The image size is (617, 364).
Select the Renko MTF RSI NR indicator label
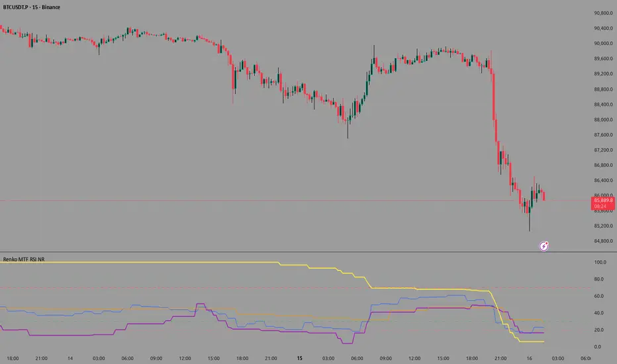(24, 259)
